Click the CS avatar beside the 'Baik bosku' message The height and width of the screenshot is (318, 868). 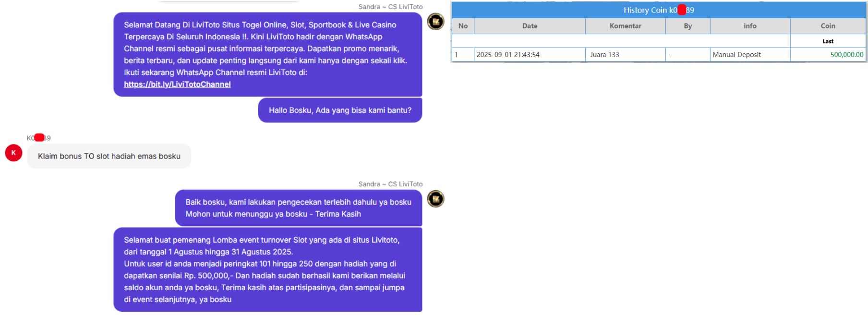click(436, 199)
